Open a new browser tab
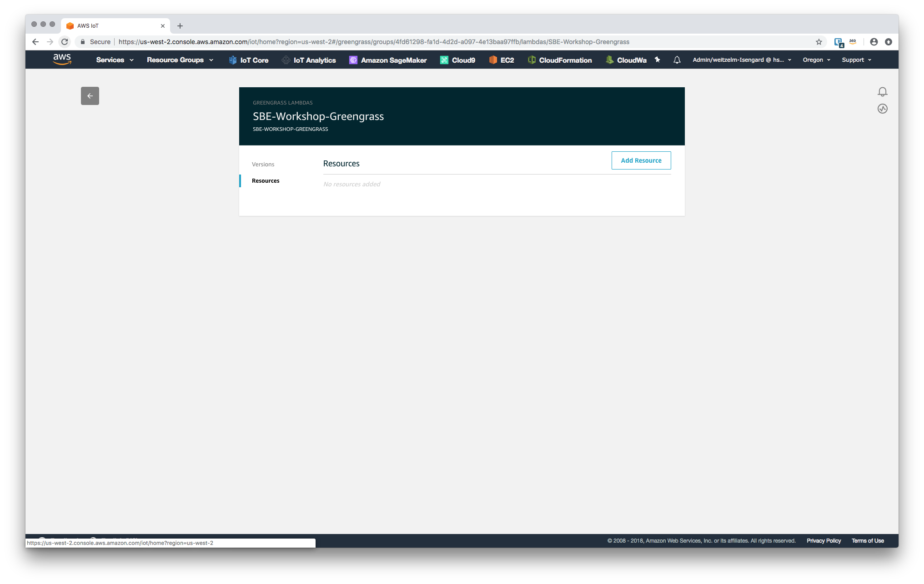This screenshot has height=584, width=924. [180, 26]
